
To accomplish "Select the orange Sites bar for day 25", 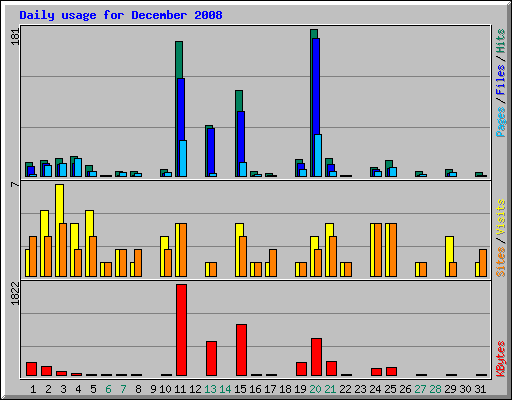I will [x=393, y=250].
